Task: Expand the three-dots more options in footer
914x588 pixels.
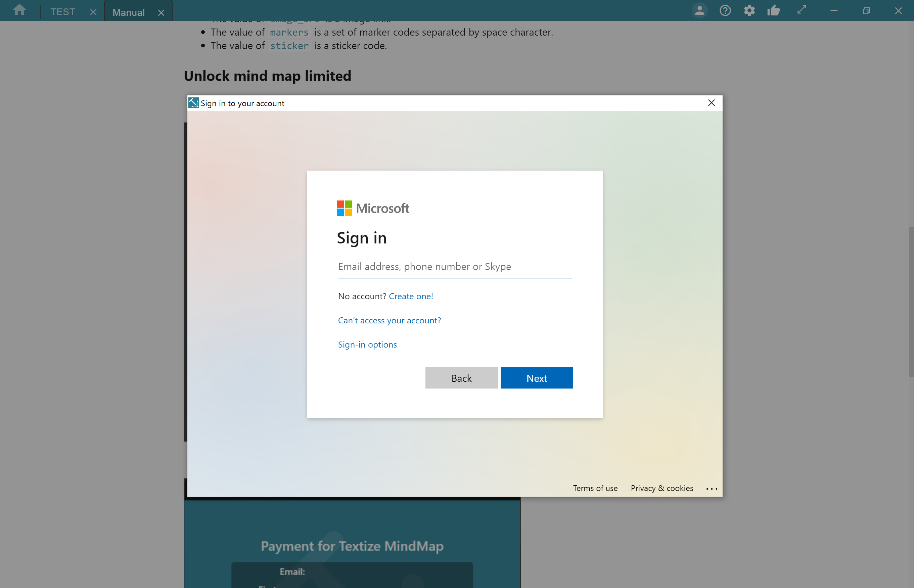Action: 711,488
